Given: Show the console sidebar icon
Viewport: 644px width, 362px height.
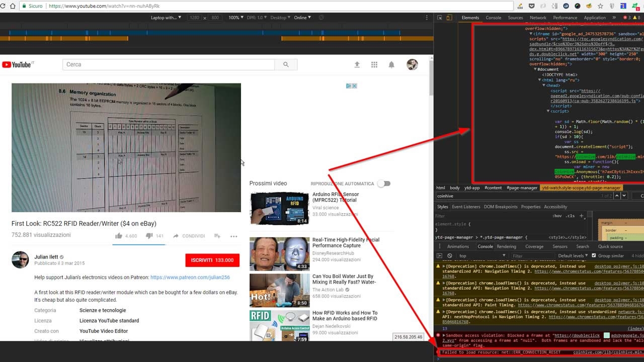Looking at the screenshot, I should coord(439,256).
